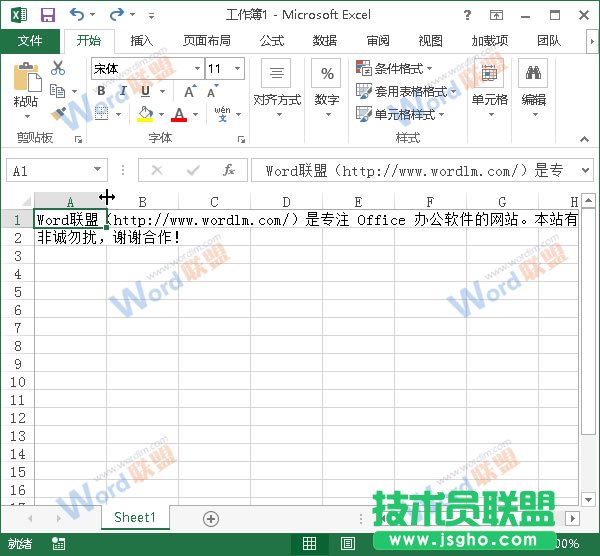The height and width of the screenshot is (556, 600).
Task: Switch to the 视图 View tab
Action: pyautogui.click(x=431, y=41)
